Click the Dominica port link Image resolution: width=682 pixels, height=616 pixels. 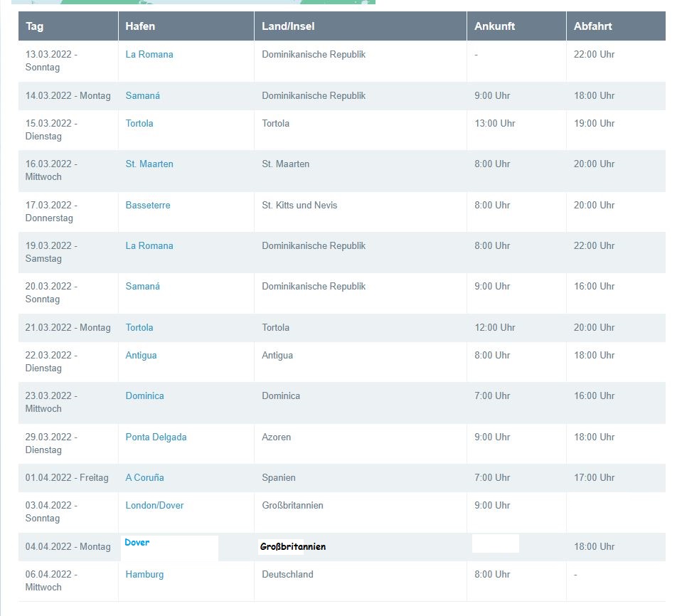click(x=145, y=396)
